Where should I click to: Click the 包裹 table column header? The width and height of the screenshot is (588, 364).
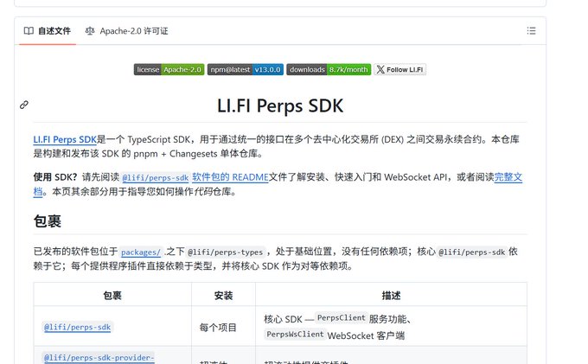coord(112,296)
